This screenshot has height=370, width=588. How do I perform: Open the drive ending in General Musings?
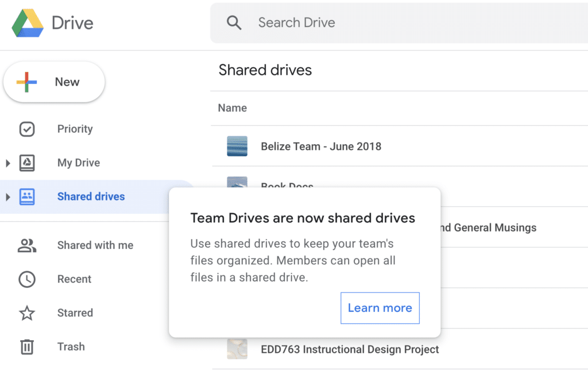[488, 228]
